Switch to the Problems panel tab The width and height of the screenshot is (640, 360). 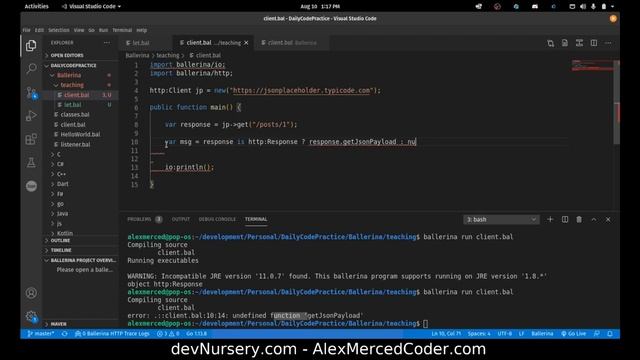pos(144,220)
